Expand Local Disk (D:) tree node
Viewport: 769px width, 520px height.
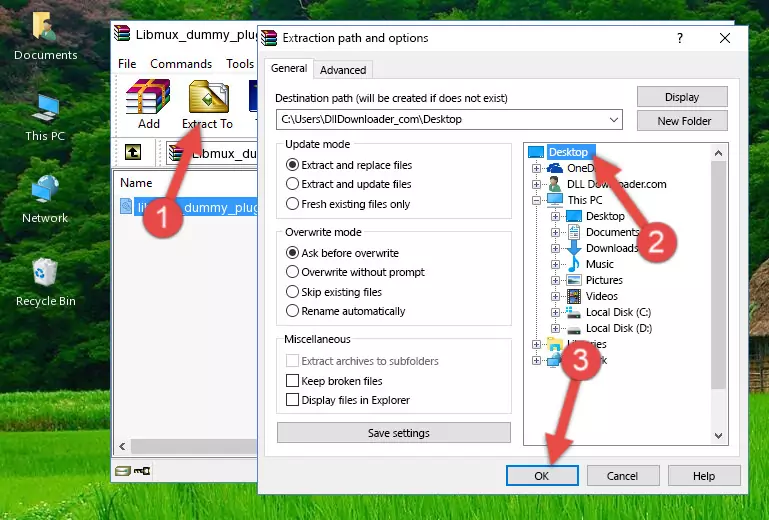click(x=555, y=329)
